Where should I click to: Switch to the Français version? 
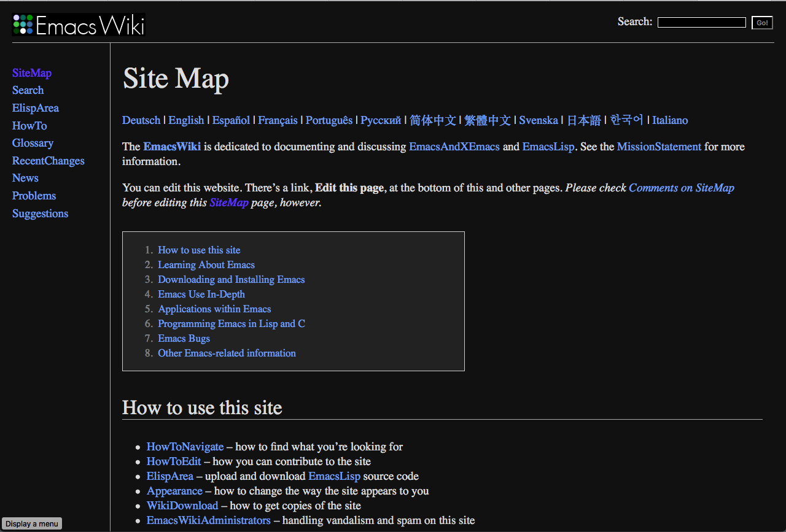click(x=278, y=120)
